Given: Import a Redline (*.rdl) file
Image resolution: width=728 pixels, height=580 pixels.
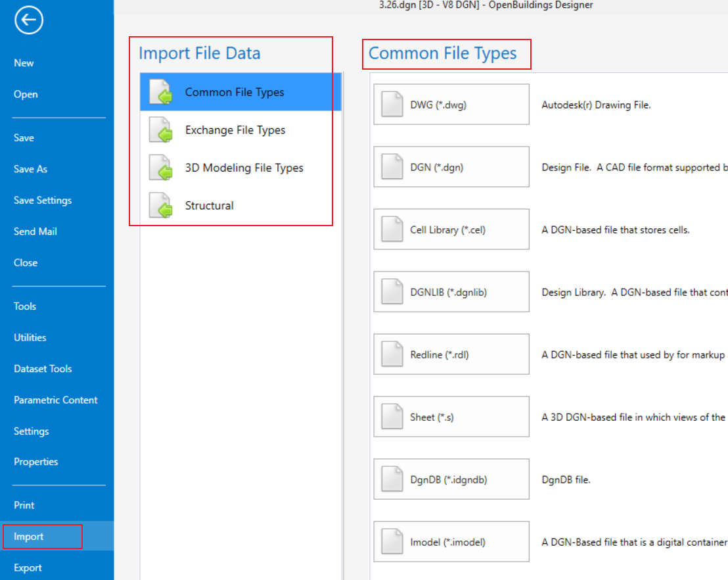Looking at the screenshot, I should pos(451,354).
